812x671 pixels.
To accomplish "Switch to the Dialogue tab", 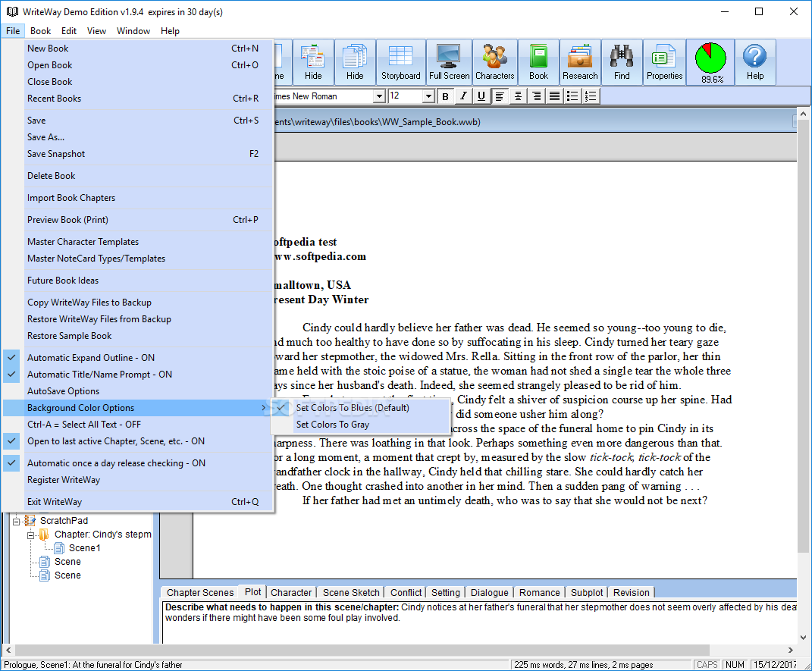I will tap(489, 593).
